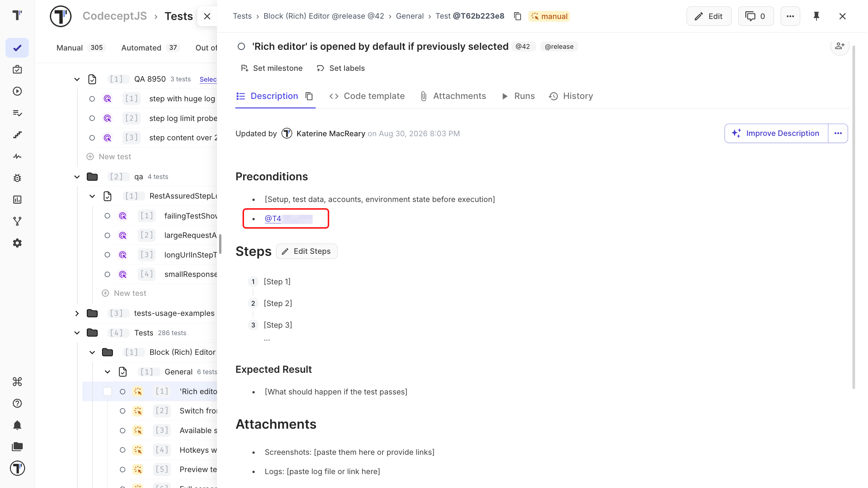
Task: Toggle status circle for largeRequestA
Action: tap(107, 235)
